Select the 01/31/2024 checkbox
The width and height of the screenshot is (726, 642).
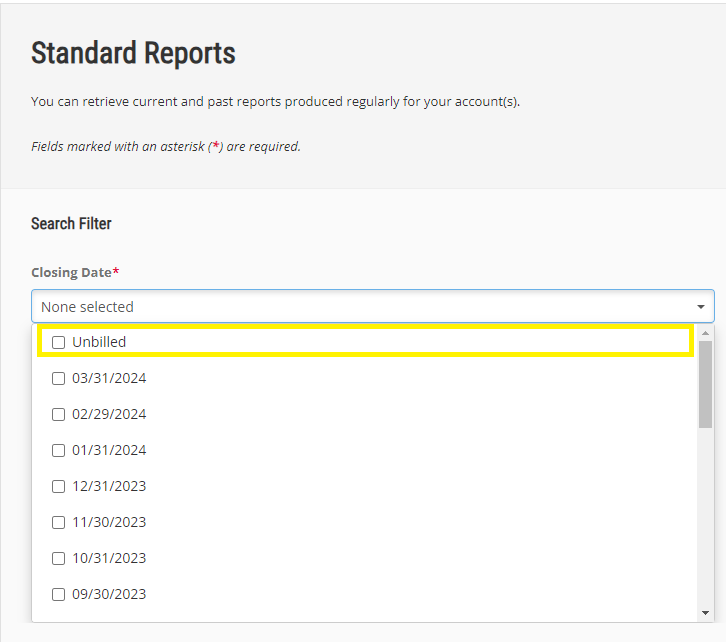[58, 450]
